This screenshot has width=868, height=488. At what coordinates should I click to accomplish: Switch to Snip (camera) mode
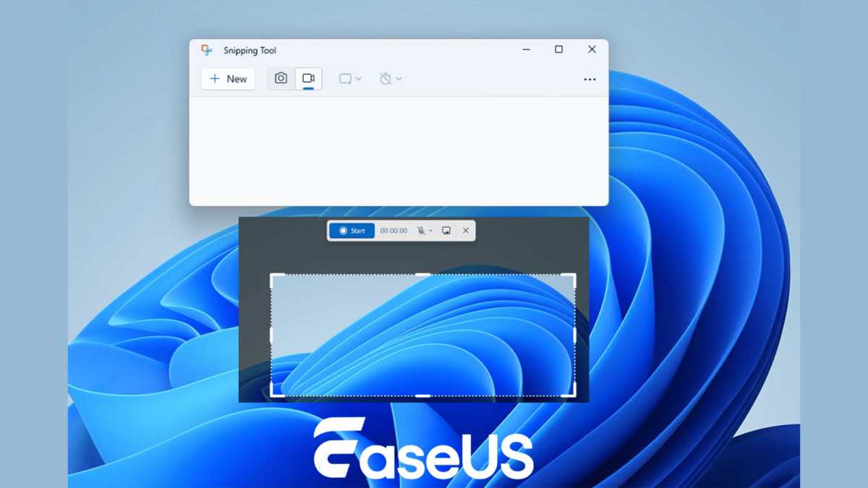tap(281, 78)
